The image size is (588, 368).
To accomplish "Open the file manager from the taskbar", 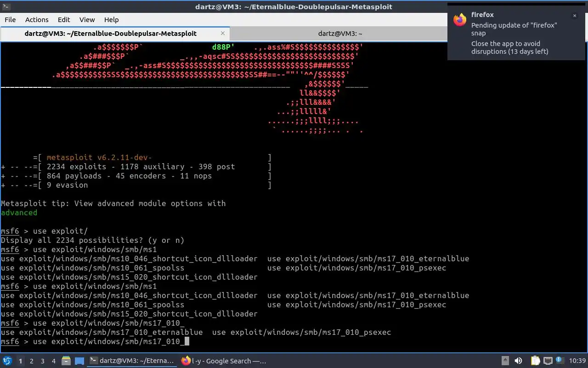I will (66, 361).
